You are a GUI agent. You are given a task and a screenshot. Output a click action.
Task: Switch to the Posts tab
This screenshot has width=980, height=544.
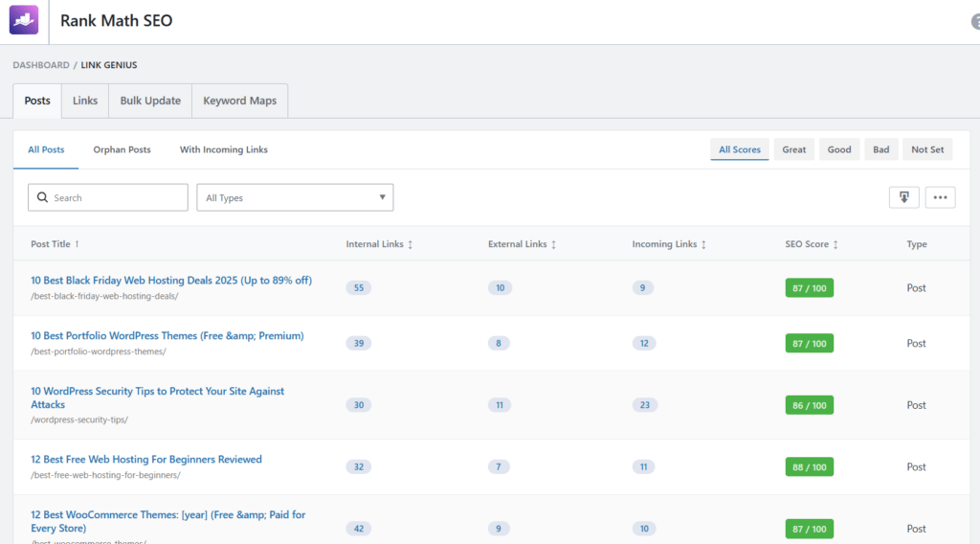point(37,101)
